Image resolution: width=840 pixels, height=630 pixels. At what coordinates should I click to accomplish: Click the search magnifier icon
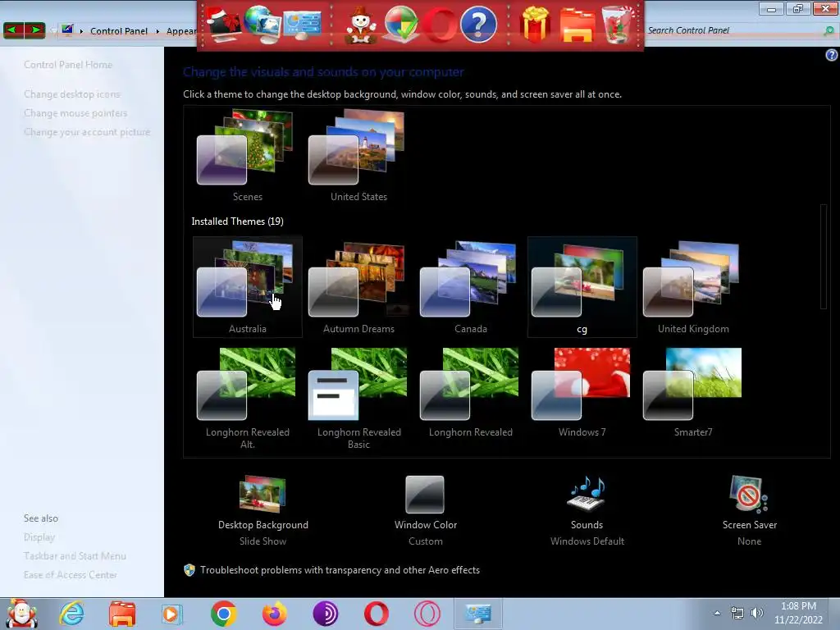click(829, 30)
